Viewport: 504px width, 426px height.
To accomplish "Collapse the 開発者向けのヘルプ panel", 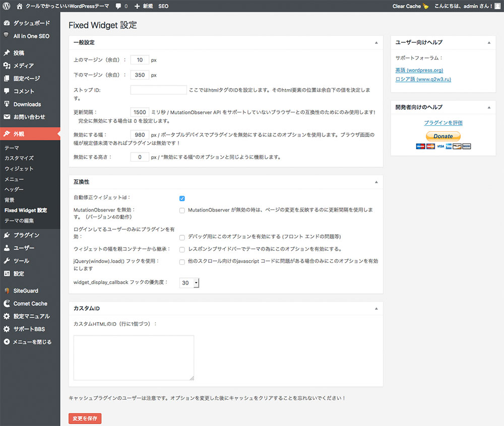I will click(x=489, y=108).
